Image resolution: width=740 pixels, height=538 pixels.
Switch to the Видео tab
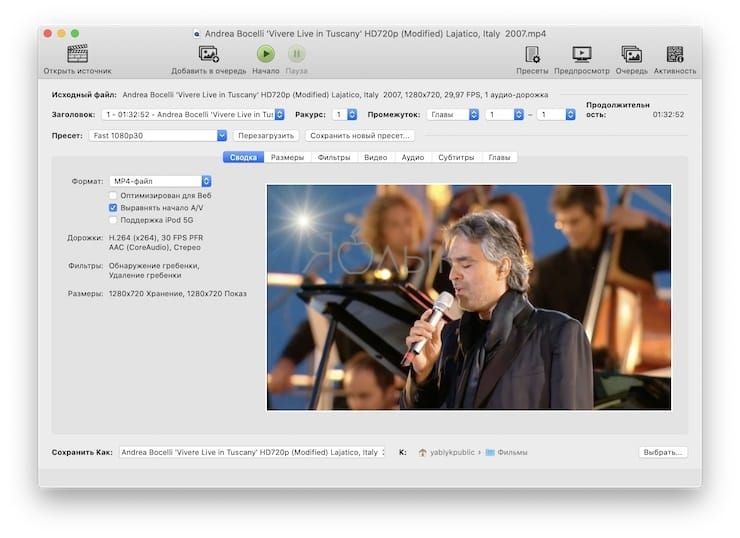[x=375, y=157]
